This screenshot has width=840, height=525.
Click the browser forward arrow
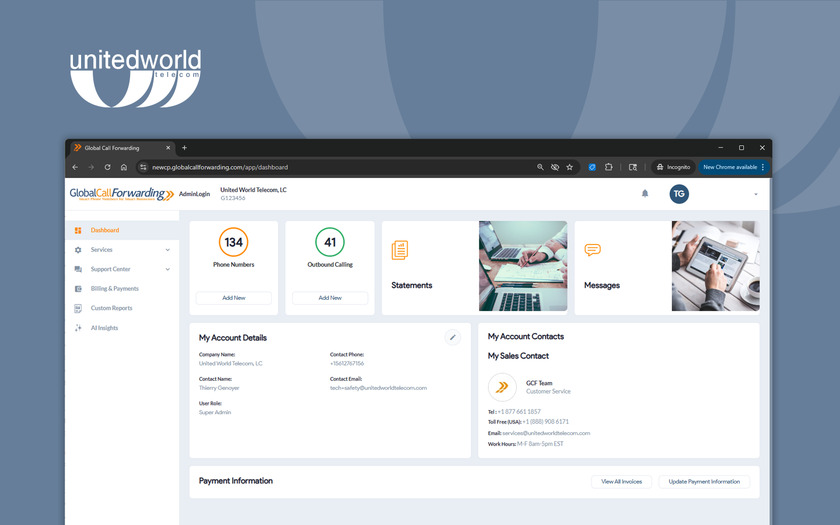click(91, 167)
